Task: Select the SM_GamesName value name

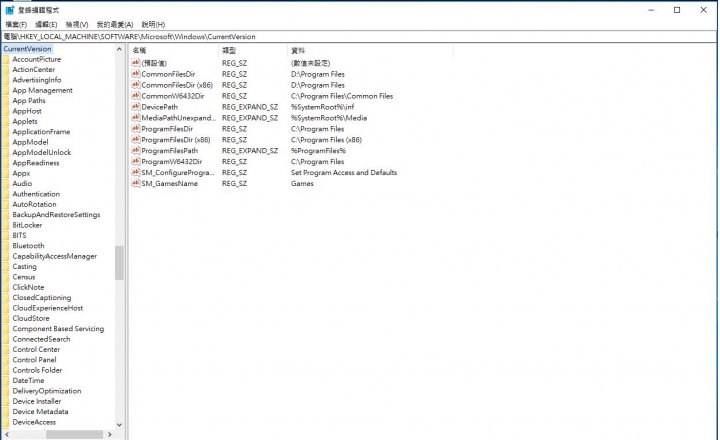Action: (x=169, y=184)
